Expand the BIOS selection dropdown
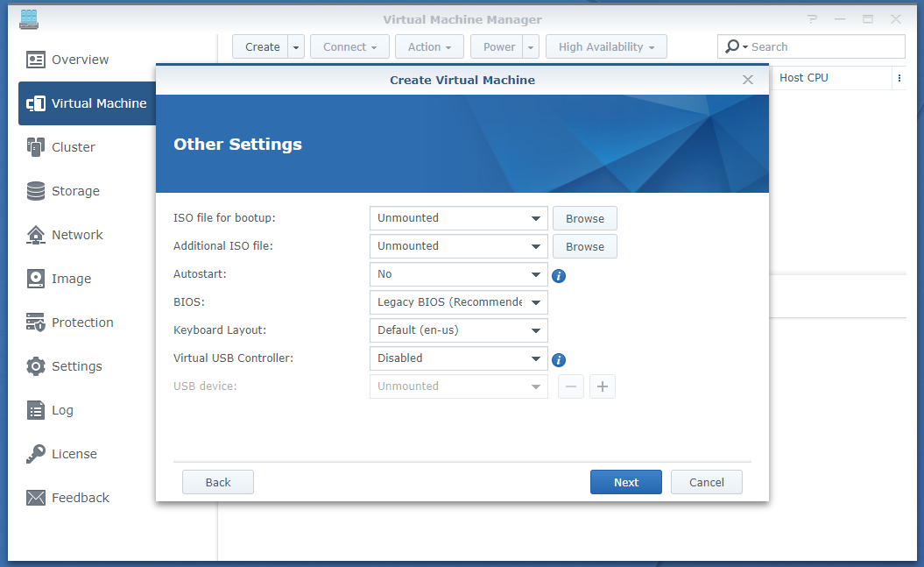The width and height of the screenshot is (924, 567). (458, 302)
